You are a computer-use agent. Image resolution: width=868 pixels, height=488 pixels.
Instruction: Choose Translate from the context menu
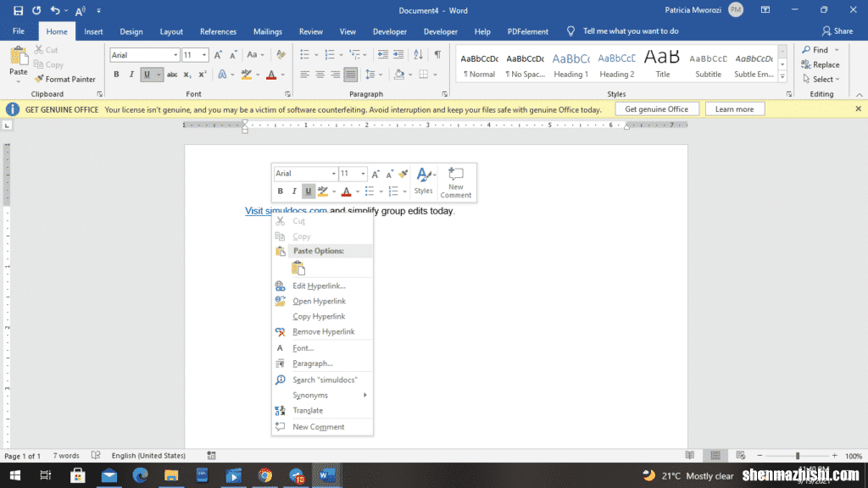click(322, 411)
